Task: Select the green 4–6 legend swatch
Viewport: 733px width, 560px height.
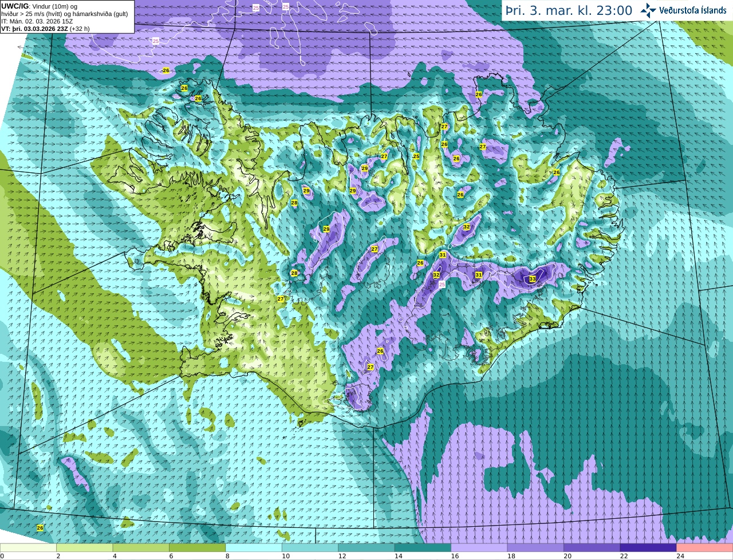Action: coord(141,547)
